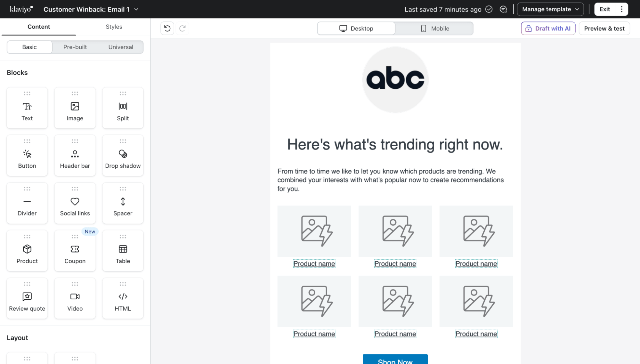Select the trending headline text block
The image size is (640, 364).
(395, 144)
